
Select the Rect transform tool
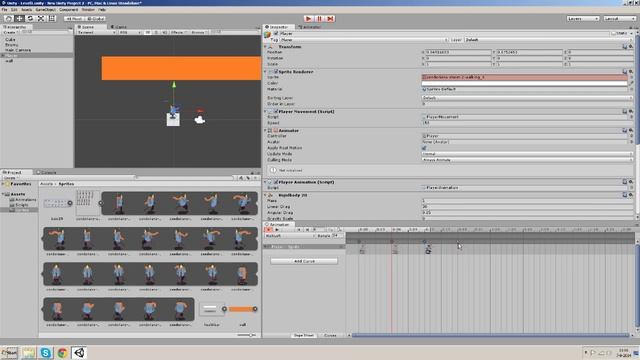click(52, 19)
